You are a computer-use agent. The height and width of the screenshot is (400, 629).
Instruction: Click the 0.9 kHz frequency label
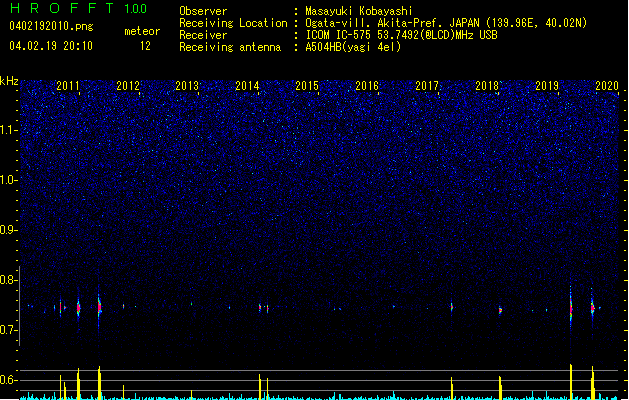[8, 230]
